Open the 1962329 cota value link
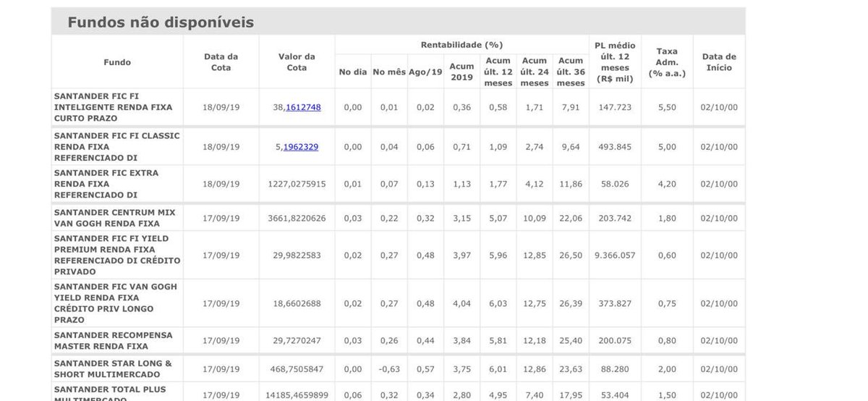The height and width of the screenshot is (401, 868). tap(300, 147)
